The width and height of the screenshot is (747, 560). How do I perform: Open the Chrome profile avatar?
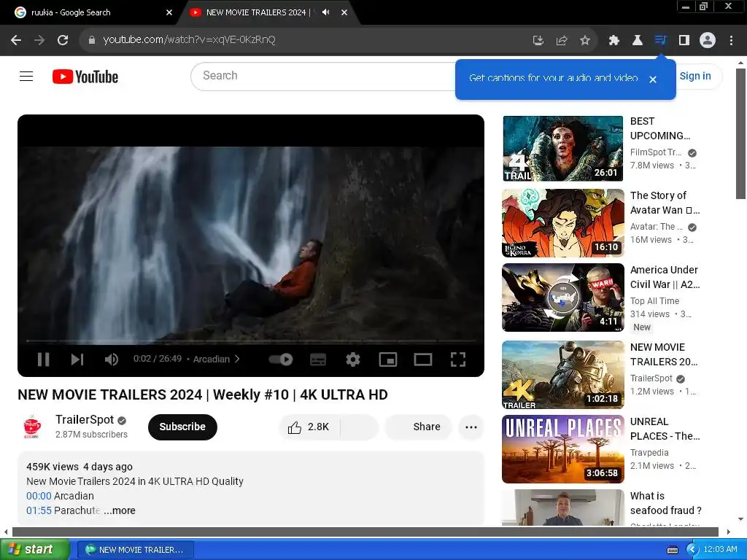point(708,40)
